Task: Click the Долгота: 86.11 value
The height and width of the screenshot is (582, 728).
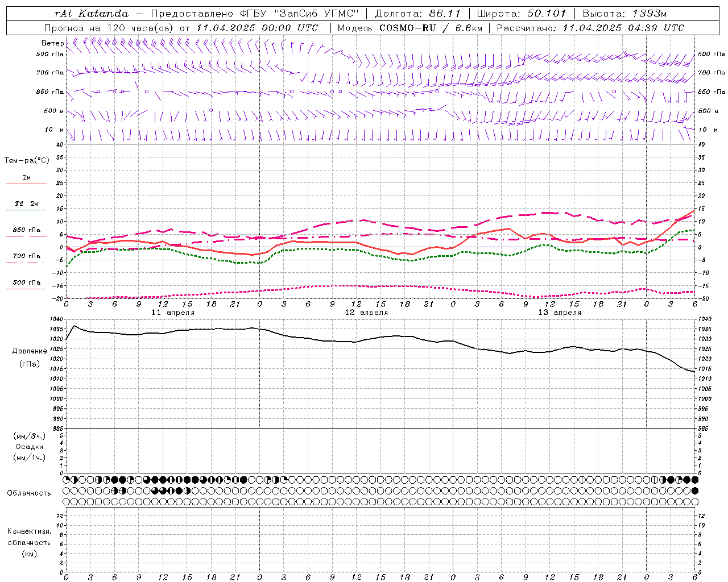Action: [417, 14]
